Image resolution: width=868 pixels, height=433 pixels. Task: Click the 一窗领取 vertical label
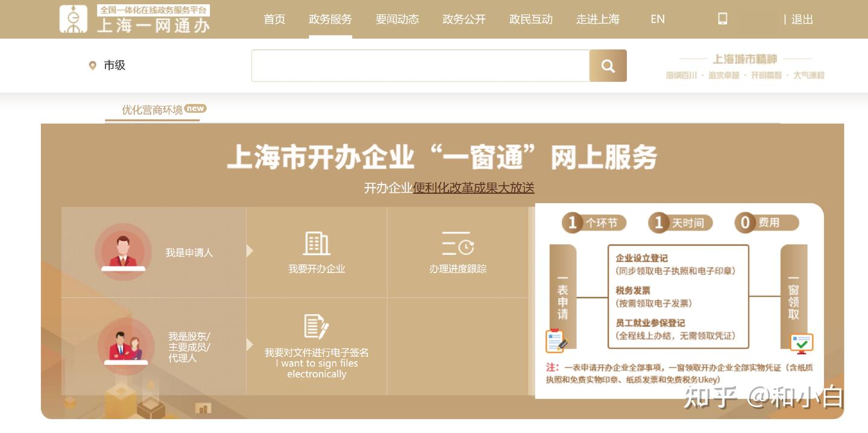794,296
